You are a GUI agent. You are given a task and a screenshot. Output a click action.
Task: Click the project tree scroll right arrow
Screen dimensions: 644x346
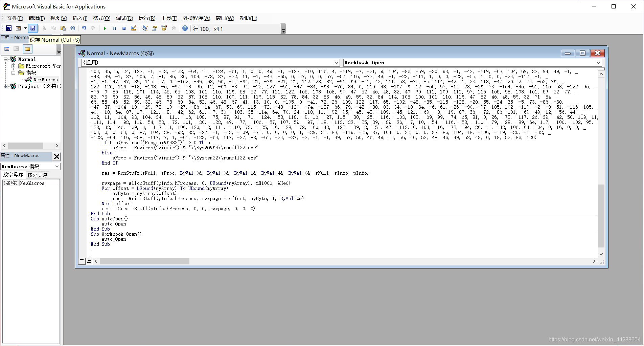(x=57, y=146)
